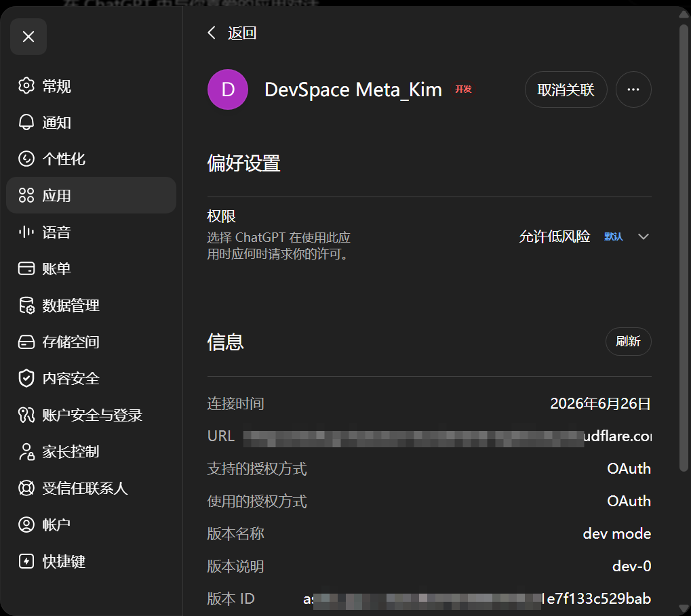
Task: Switch to 个性化 settings tab
Action: (x=92, y=159)
